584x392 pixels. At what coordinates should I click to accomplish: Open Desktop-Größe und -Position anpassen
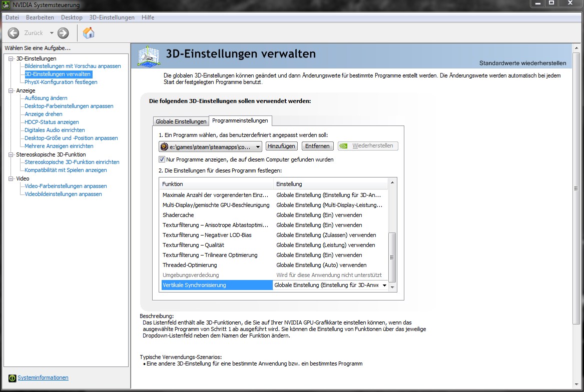[x=71, y=138]
